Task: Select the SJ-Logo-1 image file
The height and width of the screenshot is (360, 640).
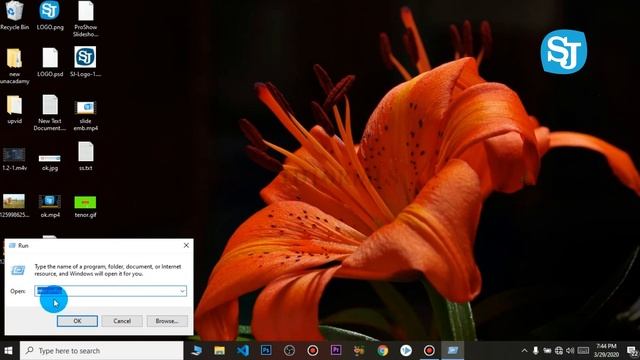Action: (85, 62)
